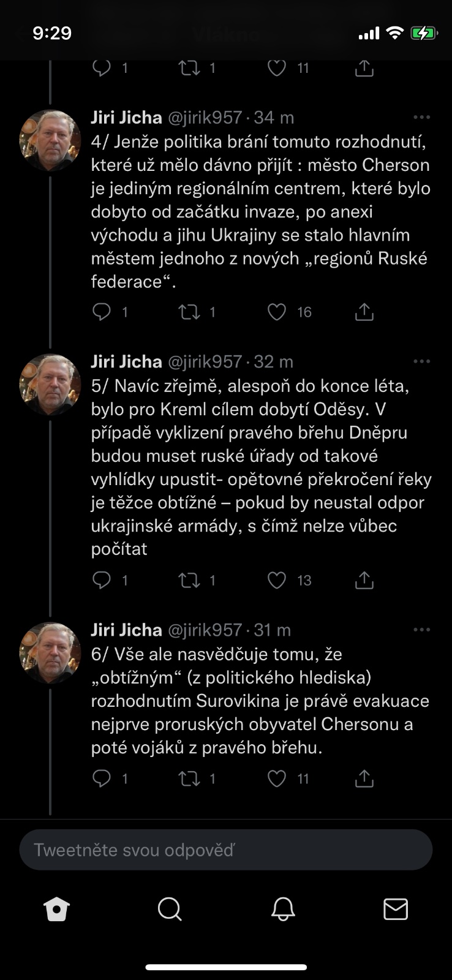This screenshot has width=452, height=980.
Task: Reply to tweet 6/ about Surovikin
Action: [101, 778]
